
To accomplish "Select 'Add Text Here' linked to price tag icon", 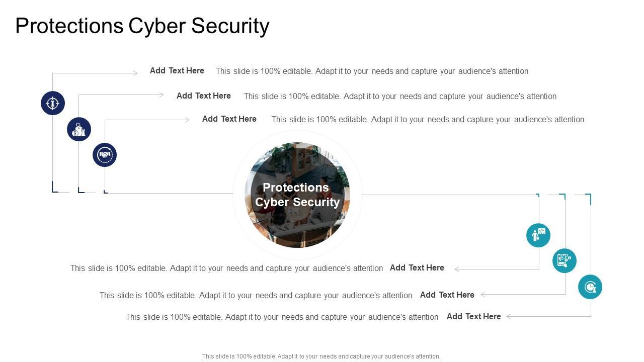I will tap(204, 96).
